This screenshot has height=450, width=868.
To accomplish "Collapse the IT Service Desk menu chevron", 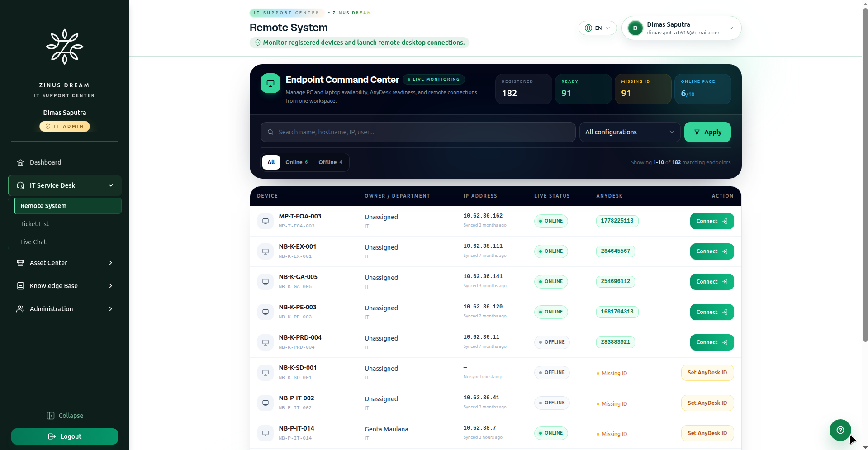I will point(111,185).
